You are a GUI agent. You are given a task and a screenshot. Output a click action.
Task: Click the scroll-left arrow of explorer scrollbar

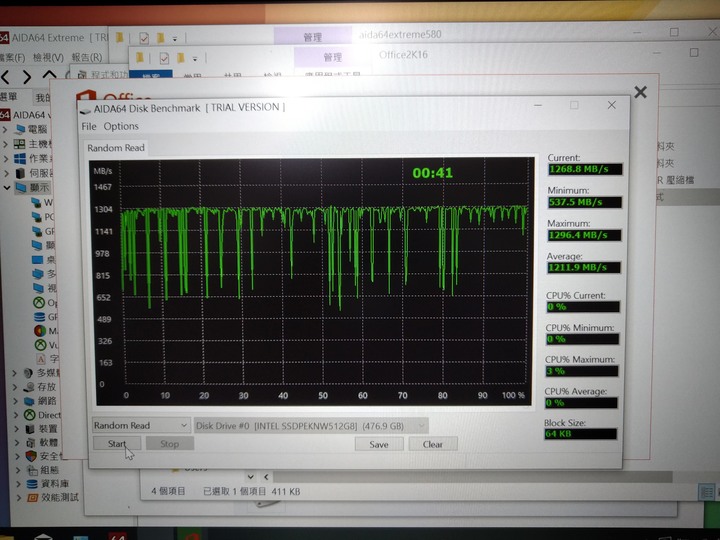tap(266, 477)
